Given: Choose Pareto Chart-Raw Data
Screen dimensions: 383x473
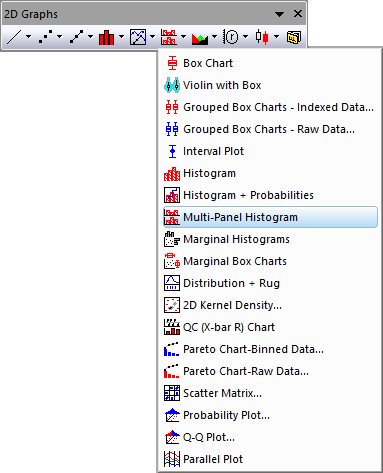Looking at the screenshot, I should tap(270, 371).
